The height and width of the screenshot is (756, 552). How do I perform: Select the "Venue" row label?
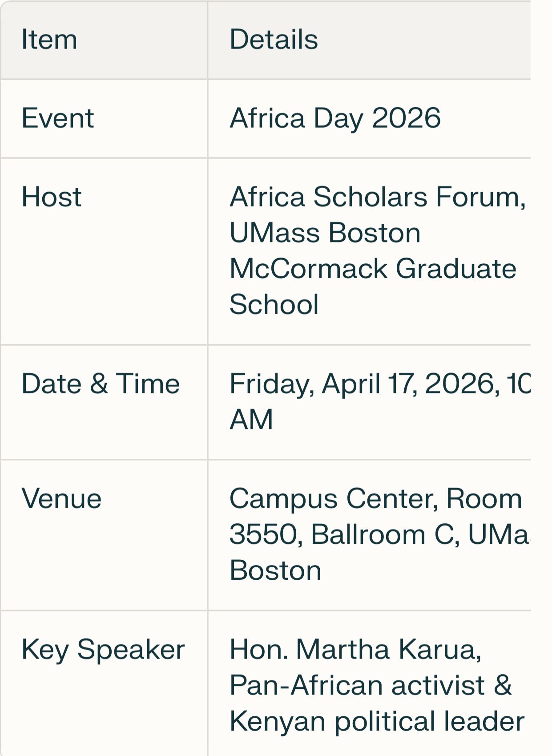(61, 498)
